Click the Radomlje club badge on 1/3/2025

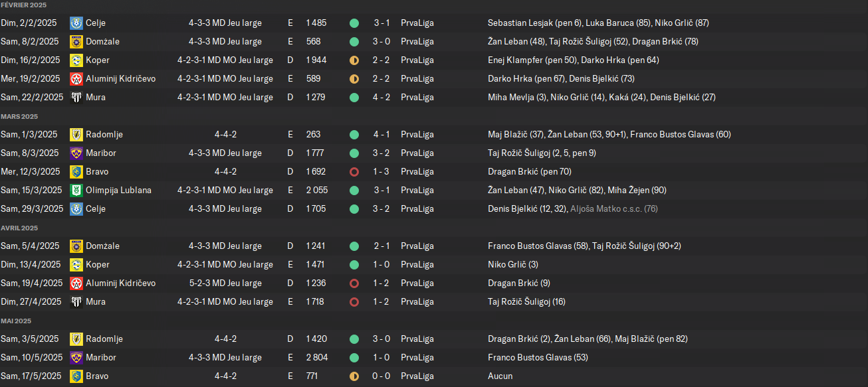76,134
